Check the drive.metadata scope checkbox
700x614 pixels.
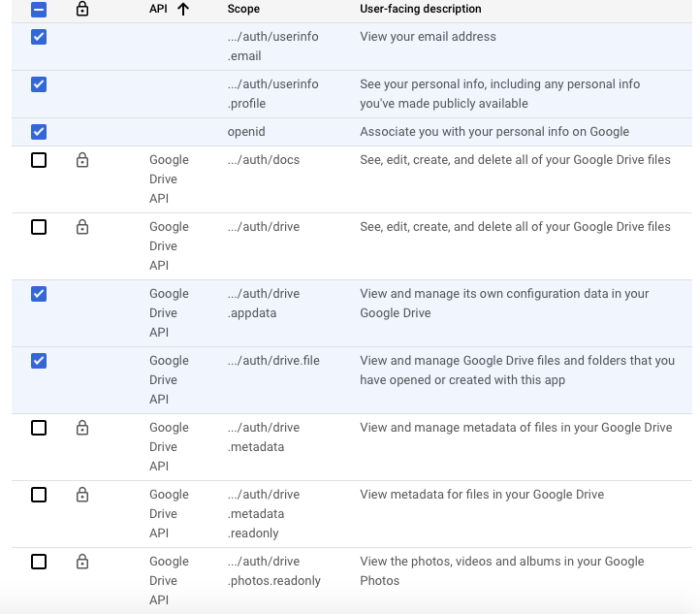click(39, 428)
